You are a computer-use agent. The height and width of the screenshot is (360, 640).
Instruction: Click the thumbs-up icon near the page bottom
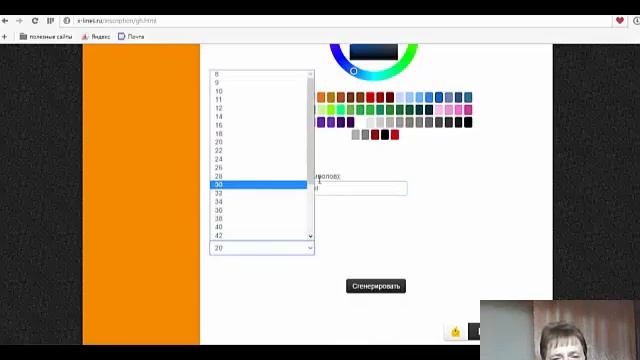click(456, 332)
